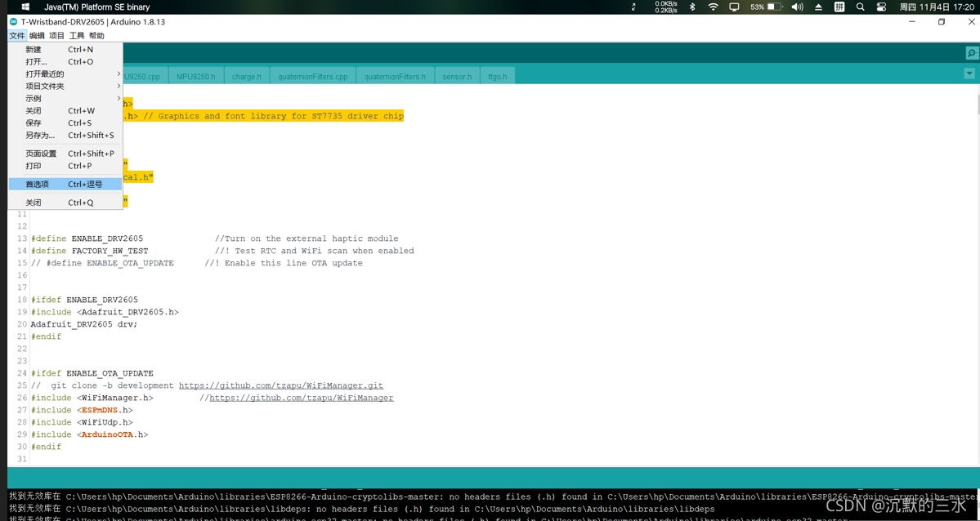
Task: Click '#define FACTORY_HW_TEST' on line 14
Action: (89, 251)
